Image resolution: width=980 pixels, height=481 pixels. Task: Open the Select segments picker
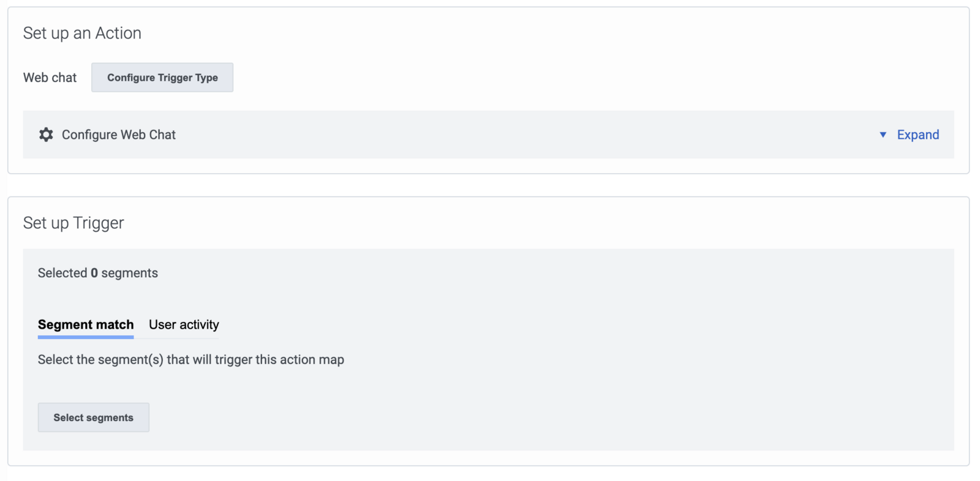(93, 417)
